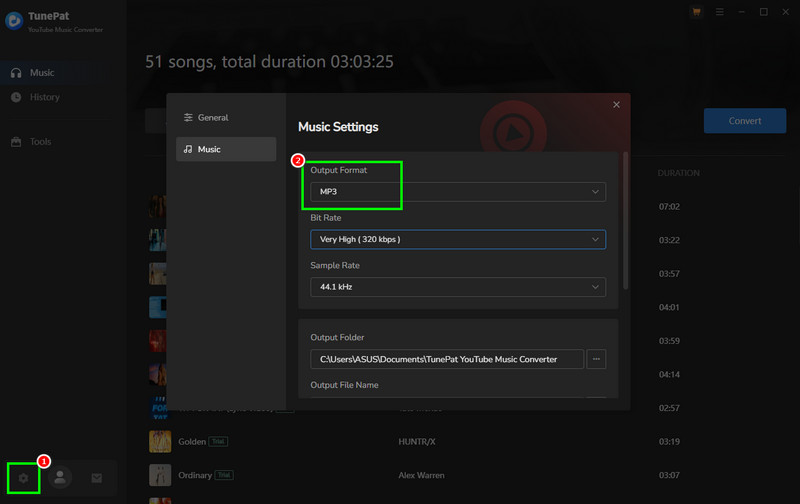Select the Ordinary song title
The height and width of the screenshot is (504, 800).
[x=195, y=475]
